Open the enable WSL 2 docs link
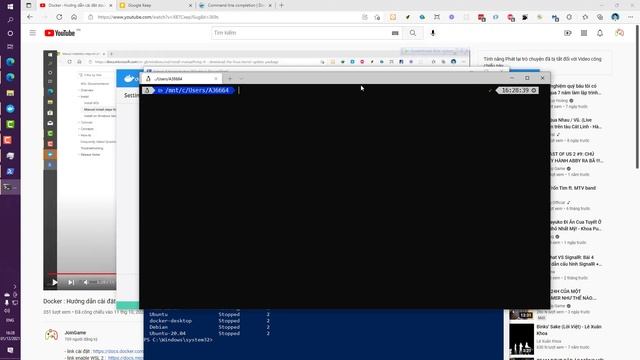This screenshot has height=360, width=640. pos(126,358)
